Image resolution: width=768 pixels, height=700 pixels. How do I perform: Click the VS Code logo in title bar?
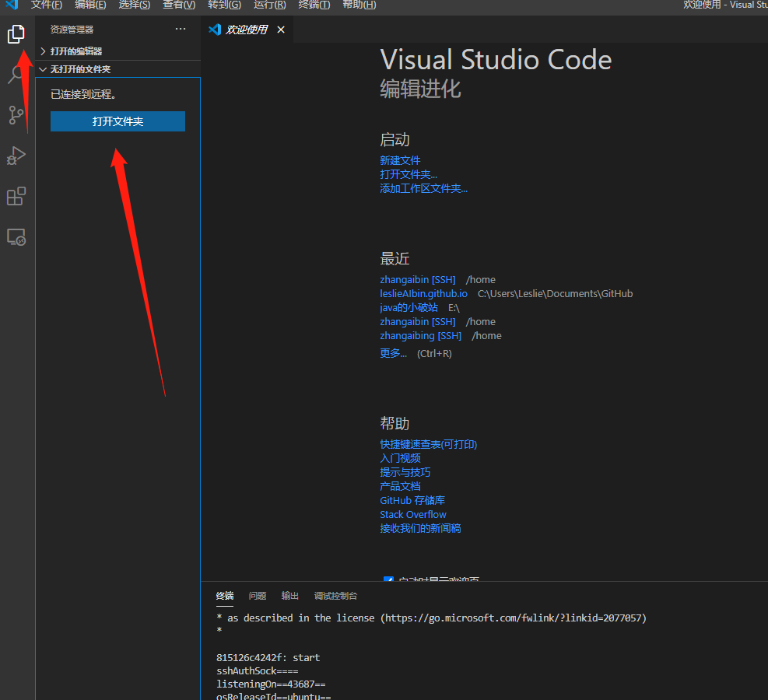pyautogui.click(x=11, y=5)
